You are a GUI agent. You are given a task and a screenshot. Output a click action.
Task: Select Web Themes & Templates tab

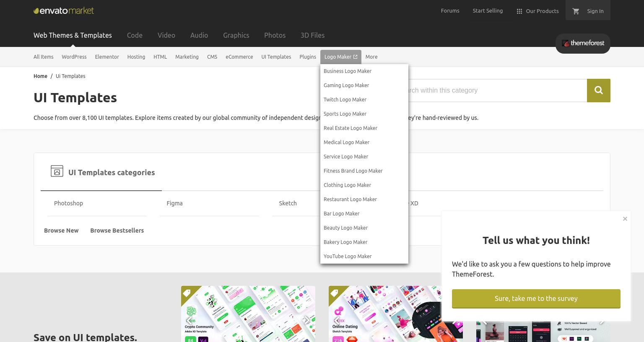tap(73, 35)
